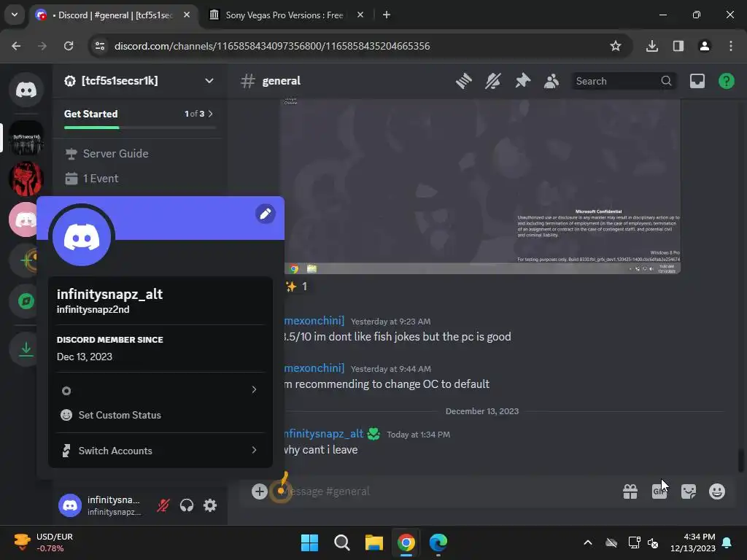The image size is (747, 560).
Task: Expand the online status selector row
Action: pyautogui.click(x=160, y=391)
